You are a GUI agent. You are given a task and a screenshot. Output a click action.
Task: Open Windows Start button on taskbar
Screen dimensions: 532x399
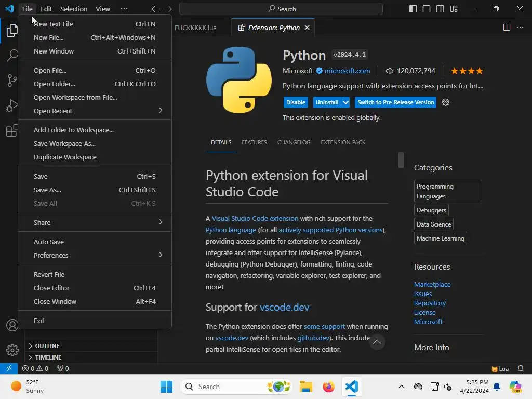(x=166, y=387)
